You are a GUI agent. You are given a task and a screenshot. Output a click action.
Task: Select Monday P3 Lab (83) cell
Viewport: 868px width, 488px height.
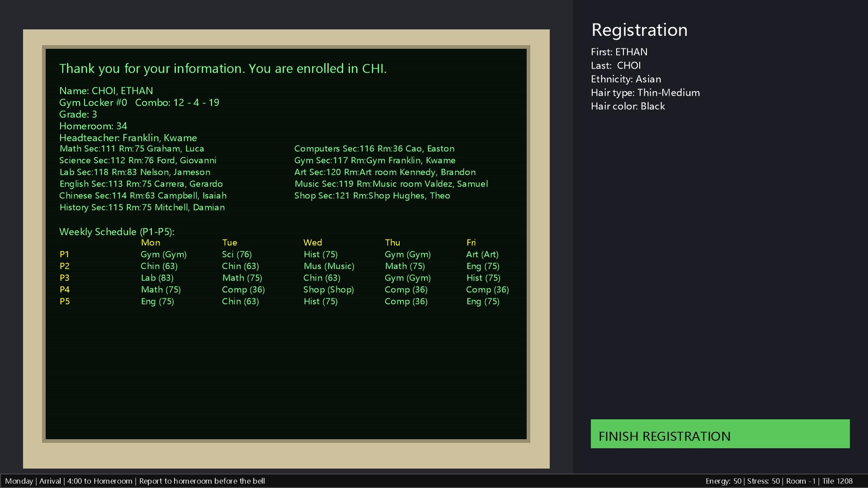pyautogui.click(x=157, y=278)
